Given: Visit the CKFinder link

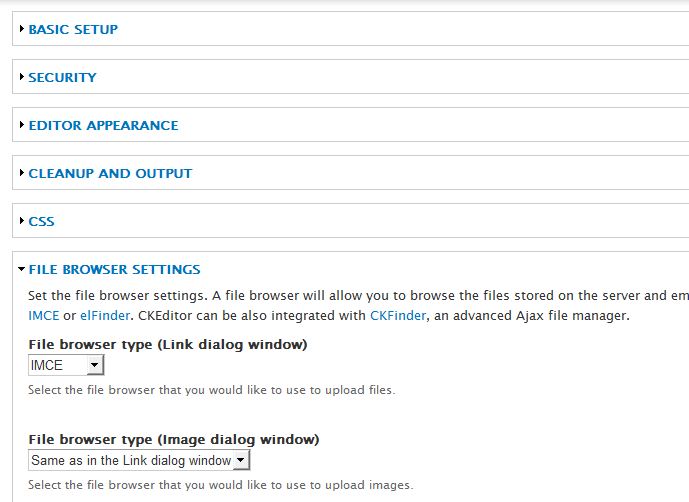Looking at the screenshot, I should pyautogui.click(x=398, y=316).
